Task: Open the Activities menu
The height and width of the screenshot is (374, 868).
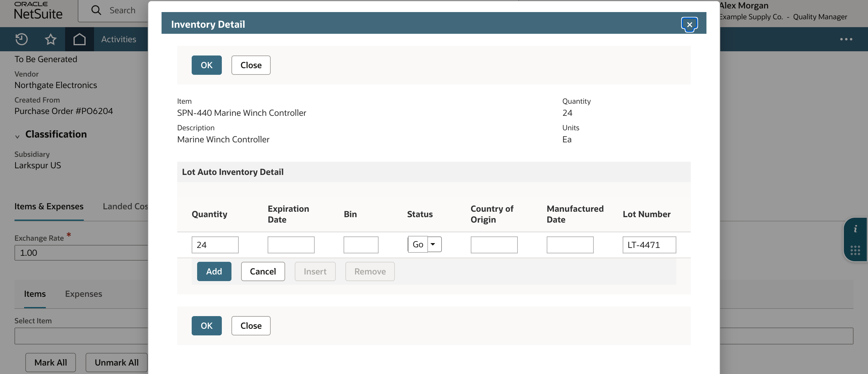Action: 119,39
